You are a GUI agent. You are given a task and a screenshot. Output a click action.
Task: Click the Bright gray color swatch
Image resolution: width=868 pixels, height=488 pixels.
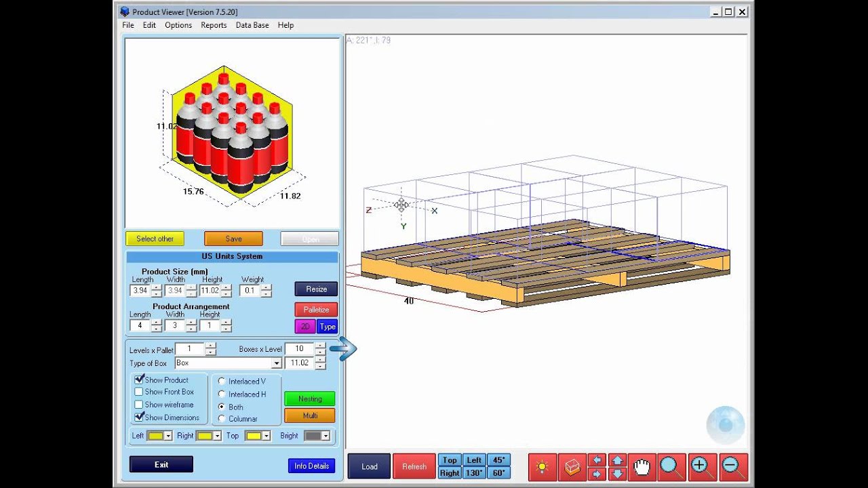(x=313, y=436)
